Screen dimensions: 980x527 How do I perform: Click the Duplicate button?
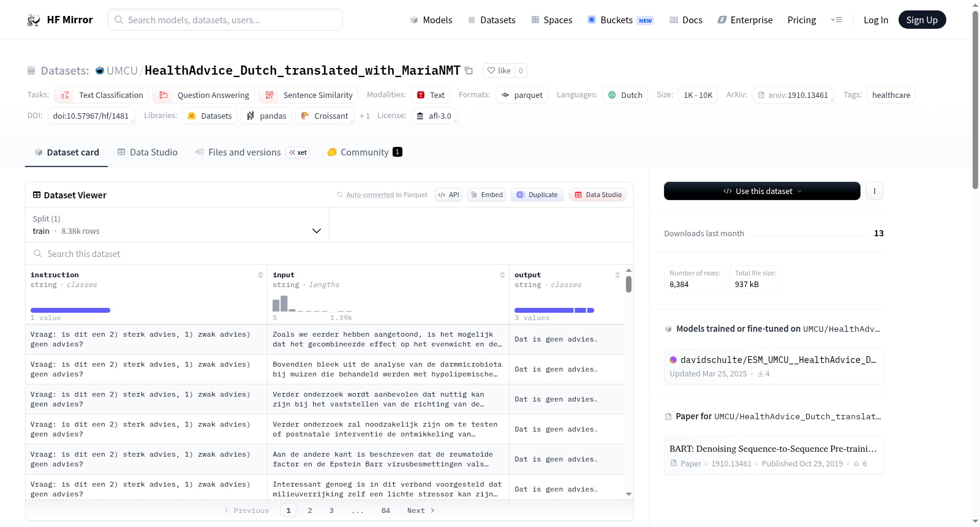point(537,195)
